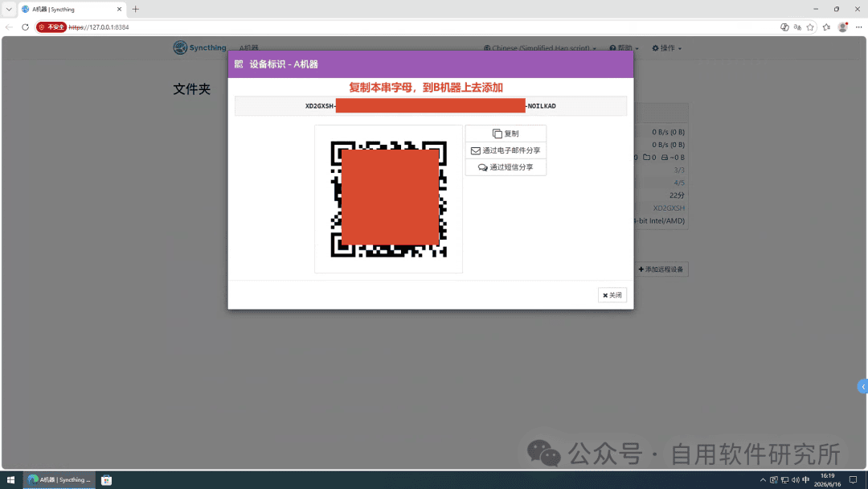Image resolution: width=868 pixels, height=489 pixels.
Task: Show hidden system tray icons
Action: pos(763,480)
